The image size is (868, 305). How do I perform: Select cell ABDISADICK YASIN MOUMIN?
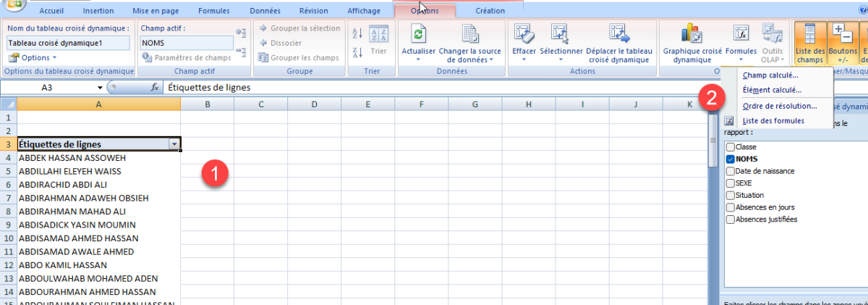coord(98,225)
